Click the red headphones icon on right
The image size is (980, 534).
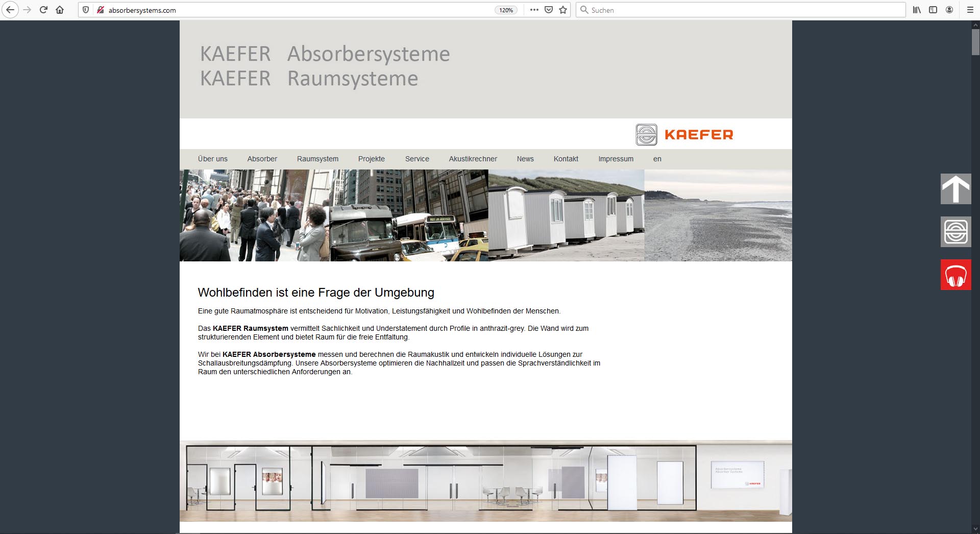pyautogui.click(x=955, y=275)
